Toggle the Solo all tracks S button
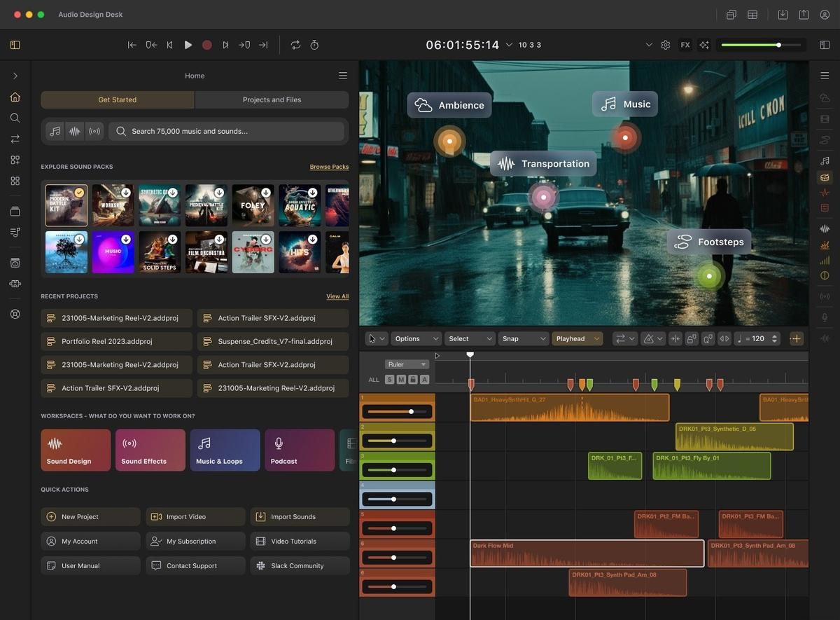Viewport: 840px width, 620px height. point(389,380)
